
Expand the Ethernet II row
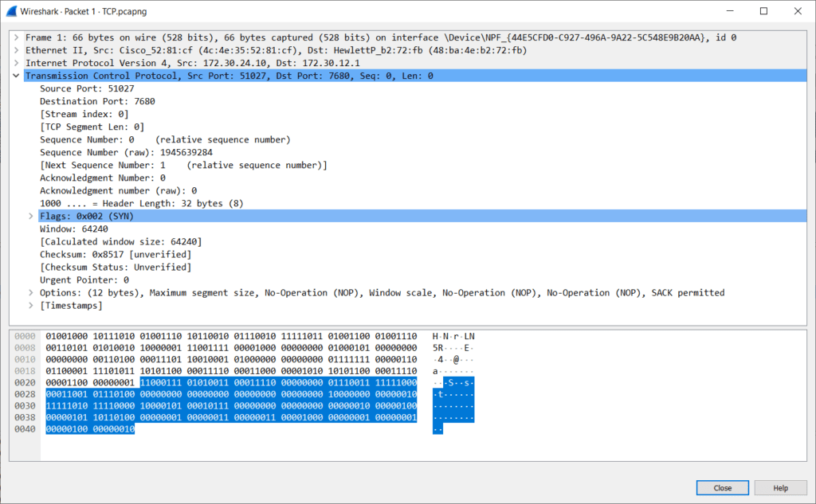click(x=16, y=50)
